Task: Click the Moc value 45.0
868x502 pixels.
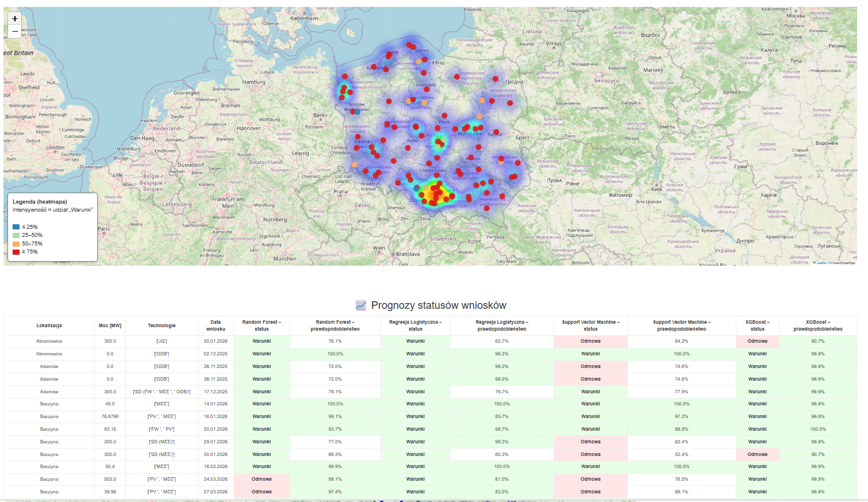Action: 110,404
